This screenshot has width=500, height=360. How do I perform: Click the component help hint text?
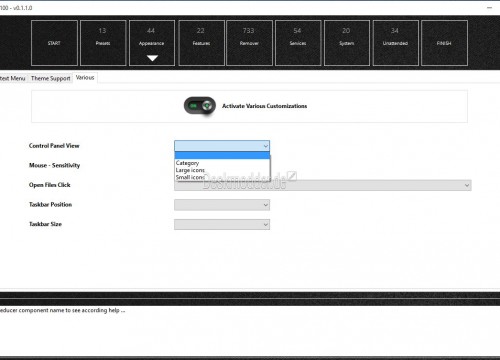coord(63,310)
